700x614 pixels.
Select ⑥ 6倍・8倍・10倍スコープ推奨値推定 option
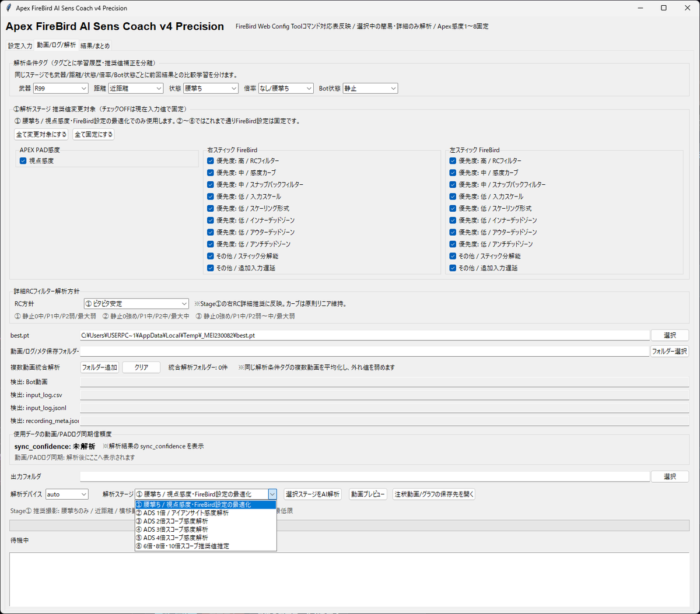tap(205, 546)
